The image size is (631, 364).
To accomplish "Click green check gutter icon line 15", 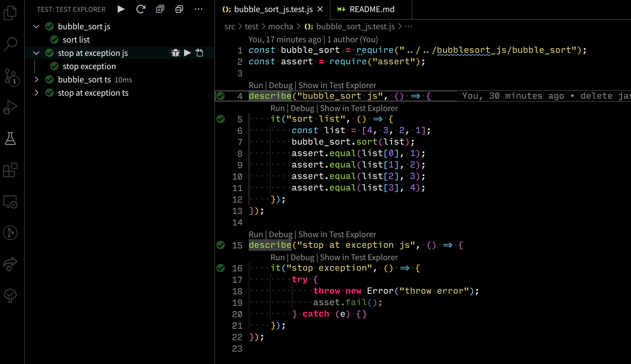I will coord(221,245).
